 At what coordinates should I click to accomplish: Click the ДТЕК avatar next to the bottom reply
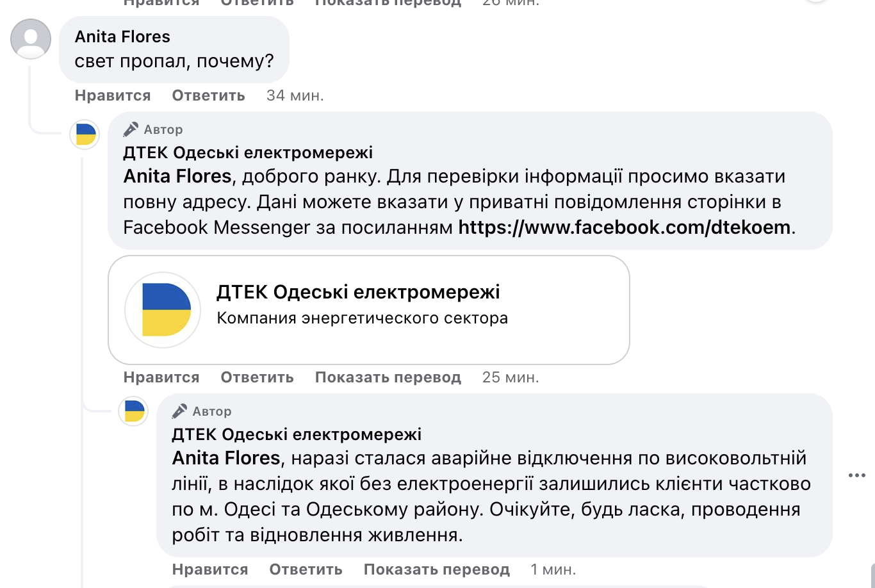click(x=133, y=411)
